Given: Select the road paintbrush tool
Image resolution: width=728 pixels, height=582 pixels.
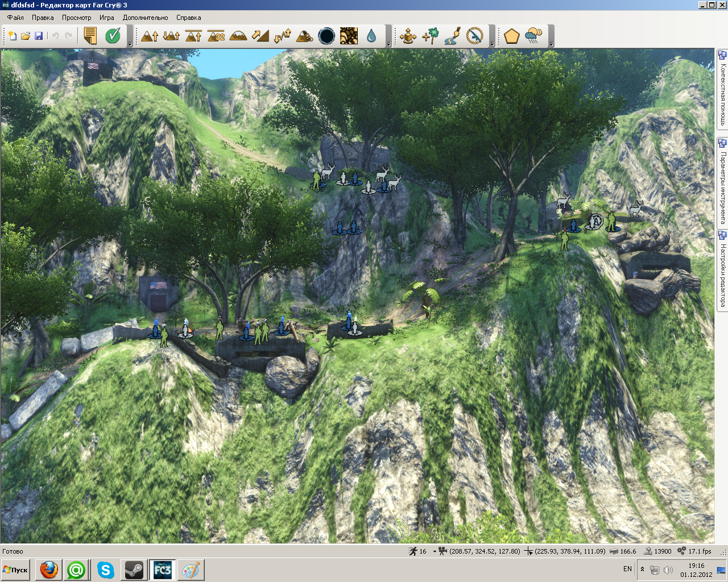Looking at the screenshot, I should [x=453, y=36].
